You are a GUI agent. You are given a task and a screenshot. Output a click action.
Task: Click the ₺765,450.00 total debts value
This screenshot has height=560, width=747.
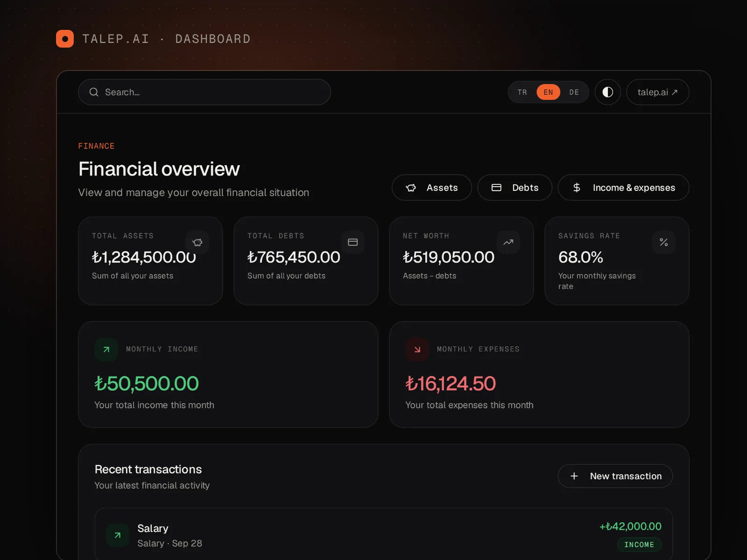294,257
